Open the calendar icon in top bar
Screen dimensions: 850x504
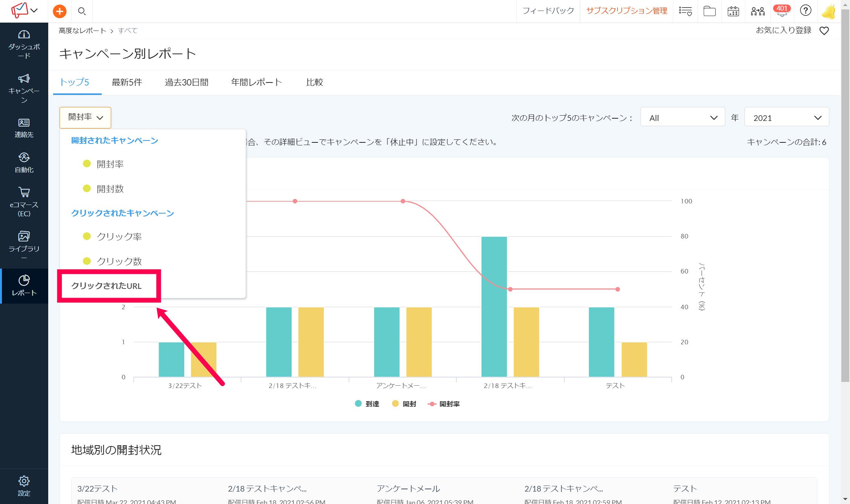coord(733,11)
